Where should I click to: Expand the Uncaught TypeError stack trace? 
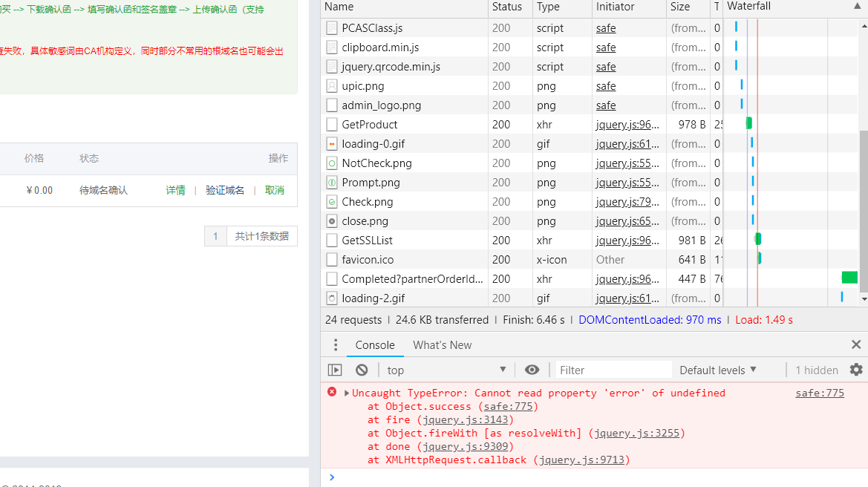click(x=347, y=393)
